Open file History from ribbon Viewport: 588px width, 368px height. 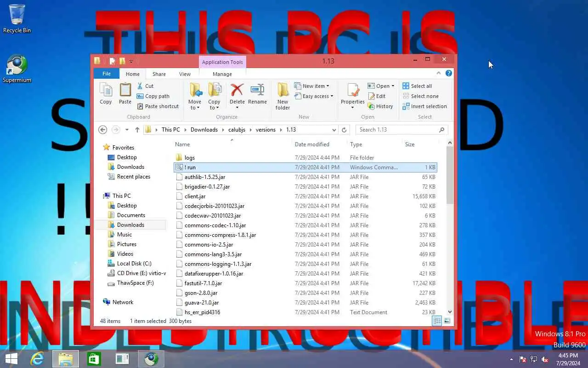(x=380, y=106)
